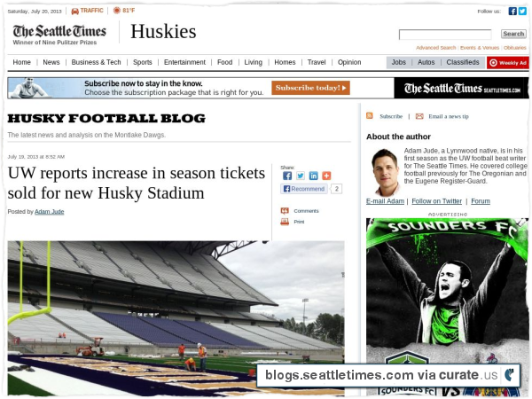The height and width of the screenshot is (399, 532).
Task: Open the orange plus more-sharing icon
Action: [326, 176]
